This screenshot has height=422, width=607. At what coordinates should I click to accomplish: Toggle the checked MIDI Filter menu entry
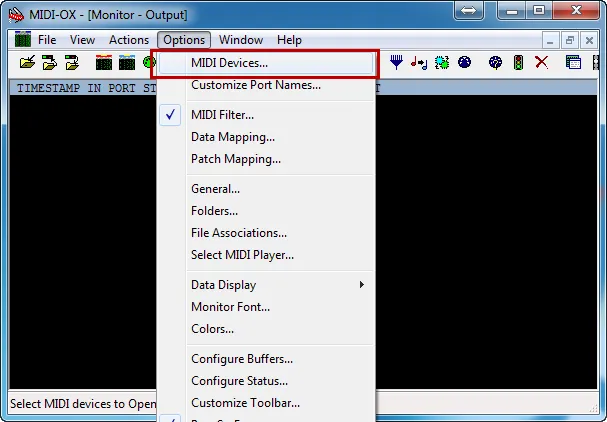(x=222, y=115)
